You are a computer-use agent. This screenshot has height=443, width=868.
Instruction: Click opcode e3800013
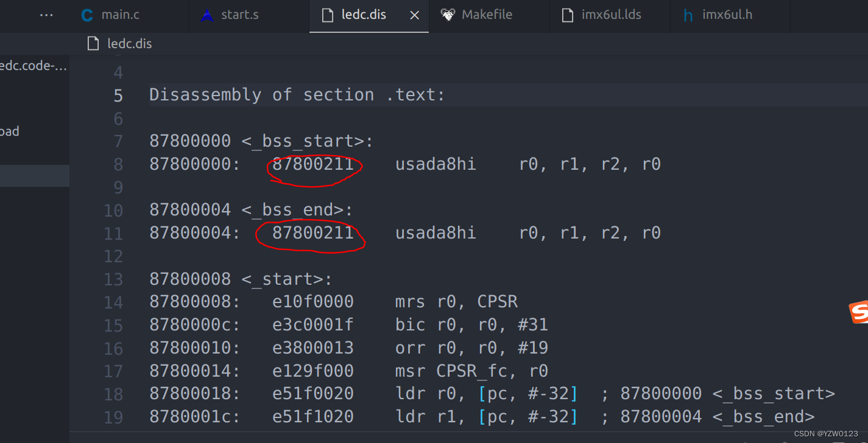312,348
